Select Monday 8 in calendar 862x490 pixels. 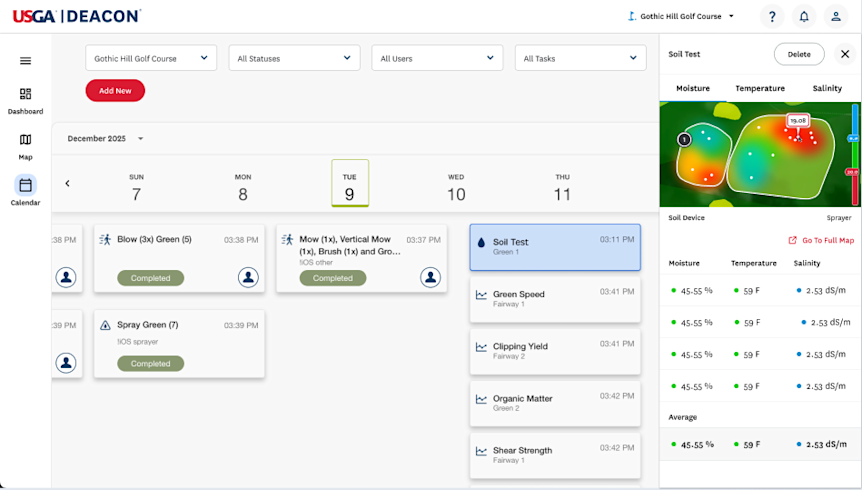pos(243,188)
